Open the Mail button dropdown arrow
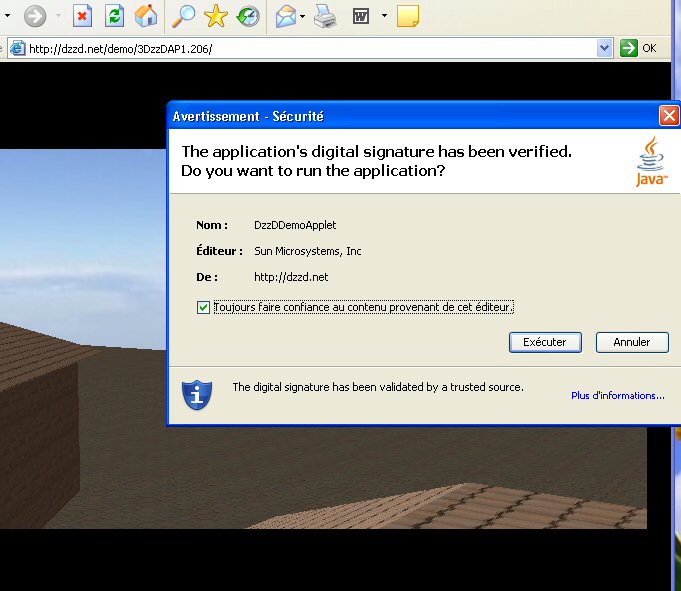The height and width of the screenshot is (591, 681). click(x=303, y=16)
